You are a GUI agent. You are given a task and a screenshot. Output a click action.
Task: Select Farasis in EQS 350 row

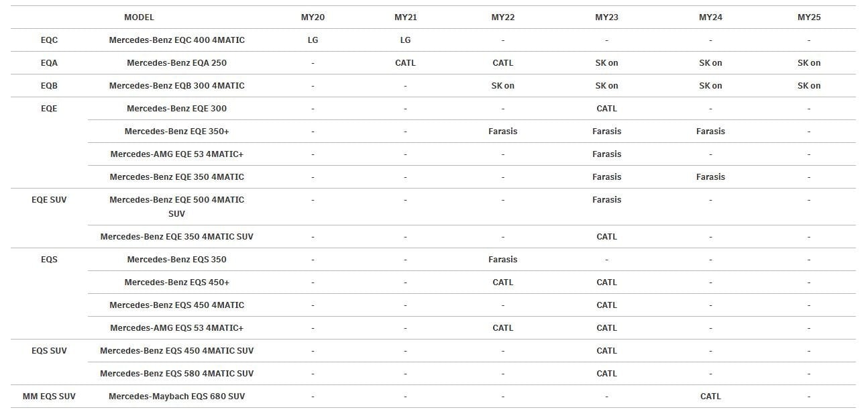503,260
